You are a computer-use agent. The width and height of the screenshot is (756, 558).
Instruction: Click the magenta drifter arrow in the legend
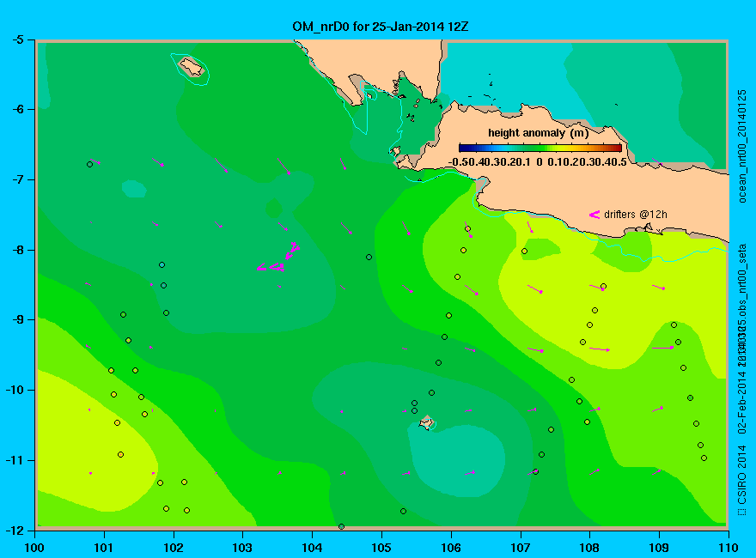594,215
